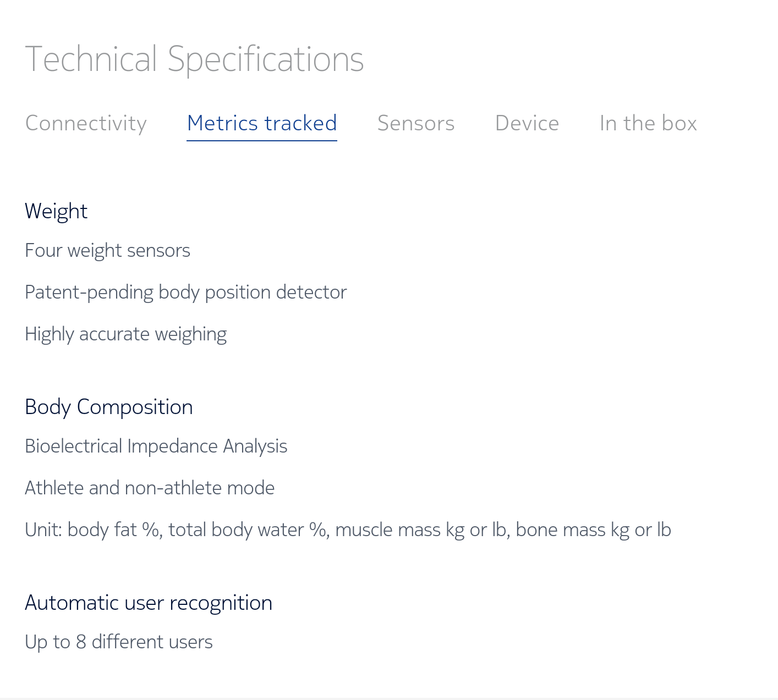Click the Technical Specifications heading
Screen dimensions: 778x700
click(194, 59)
